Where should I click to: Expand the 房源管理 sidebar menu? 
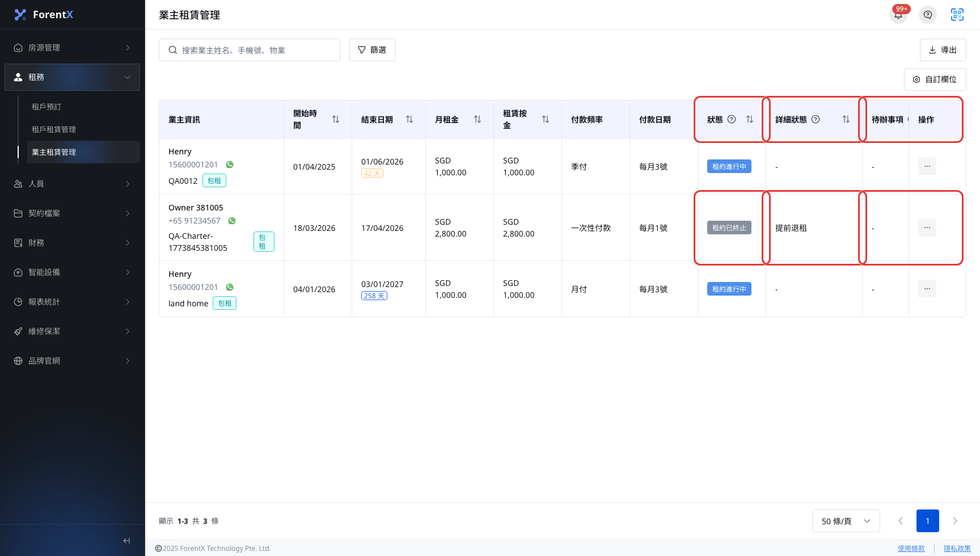73,48
